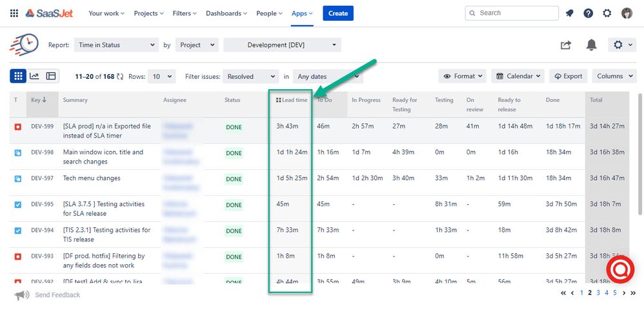Open the Rows count dropdown
Viewport: 644px width, 310px height.
[x=161, y=76]
